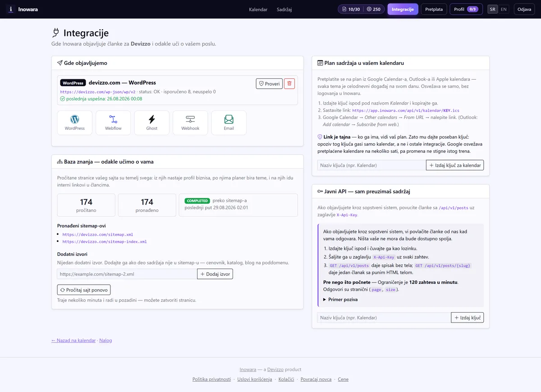Focus the calendar key name field
Viewport: 541px width, 392px height.
coord(371,165)
